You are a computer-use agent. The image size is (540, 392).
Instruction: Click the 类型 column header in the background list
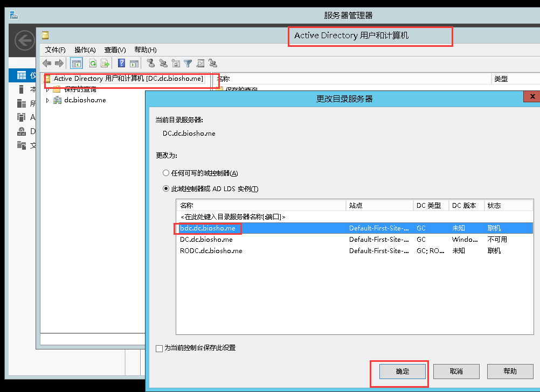515,79
